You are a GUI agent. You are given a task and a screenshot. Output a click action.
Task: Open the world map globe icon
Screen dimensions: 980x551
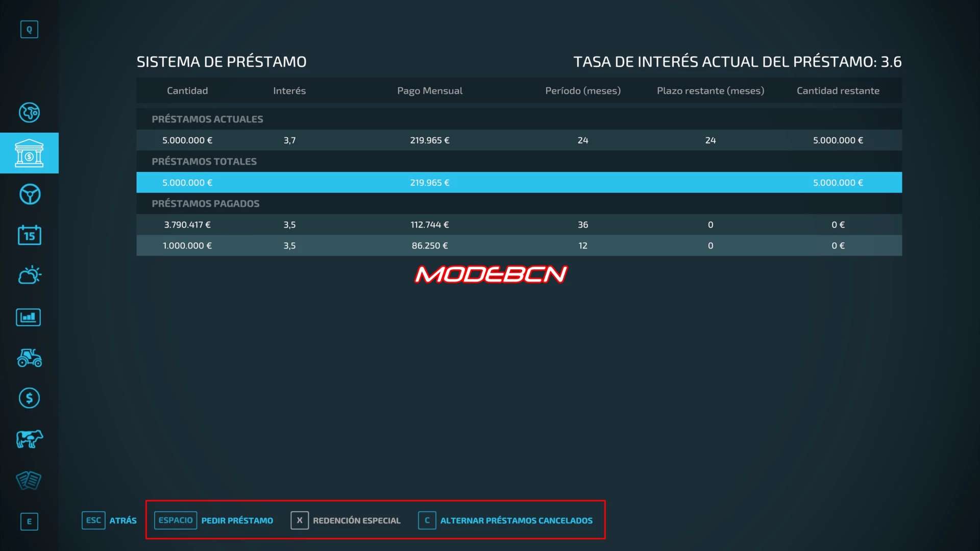pos(29,112)
